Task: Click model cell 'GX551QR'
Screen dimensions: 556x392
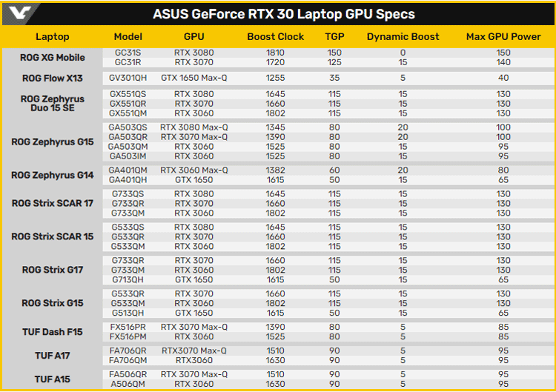Action: (128, 104)
